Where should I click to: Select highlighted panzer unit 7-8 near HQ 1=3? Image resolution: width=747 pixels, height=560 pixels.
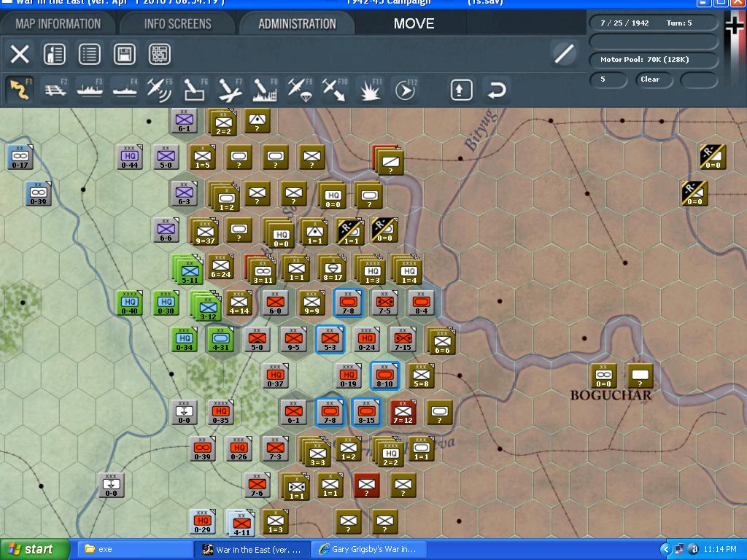348,303
